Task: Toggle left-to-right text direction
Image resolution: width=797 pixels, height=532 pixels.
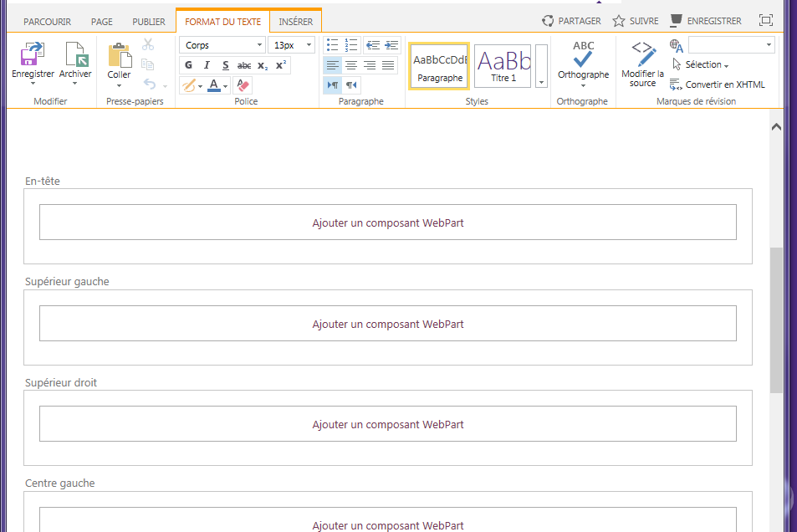Action: [x=332, y=85]
